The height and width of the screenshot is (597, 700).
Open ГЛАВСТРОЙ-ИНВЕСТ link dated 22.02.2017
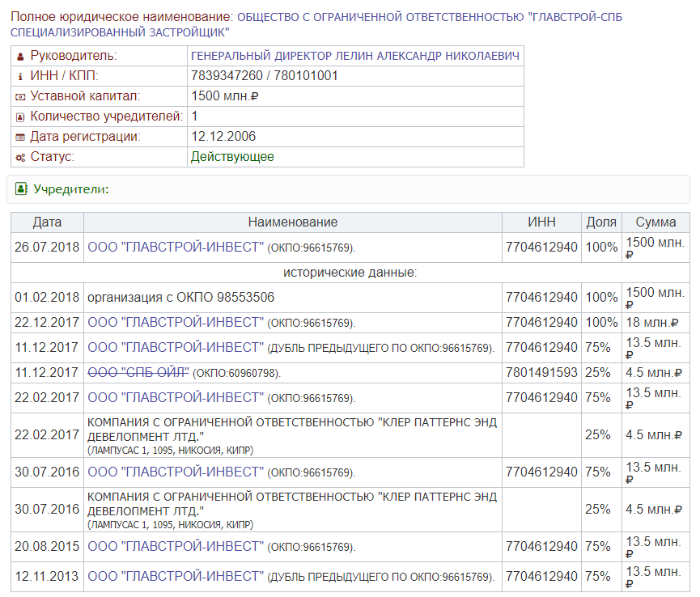(x=176, y=397)
